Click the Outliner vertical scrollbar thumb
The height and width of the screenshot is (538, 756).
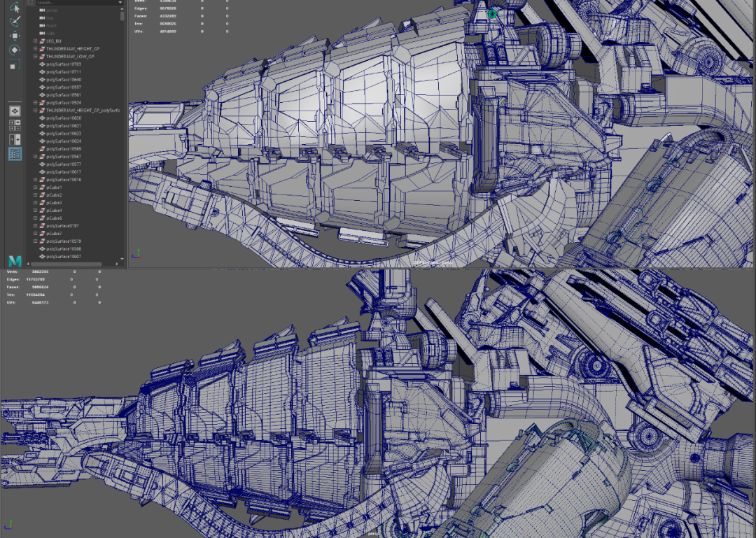pos(122,15)
